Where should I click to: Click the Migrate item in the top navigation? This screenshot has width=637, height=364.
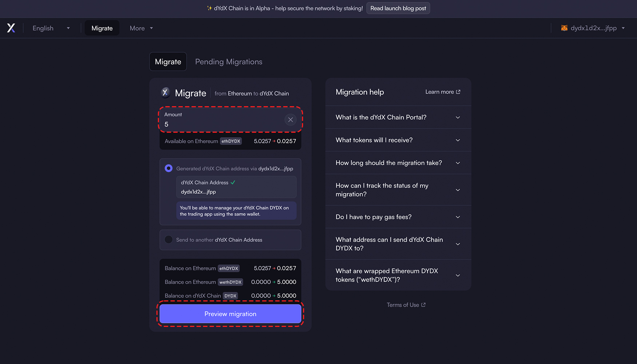(102, 28)
